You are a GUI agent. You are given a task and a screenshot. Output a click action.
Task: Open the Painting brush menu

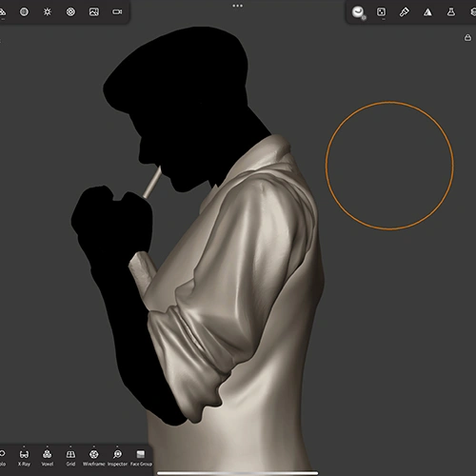point(405,12)
